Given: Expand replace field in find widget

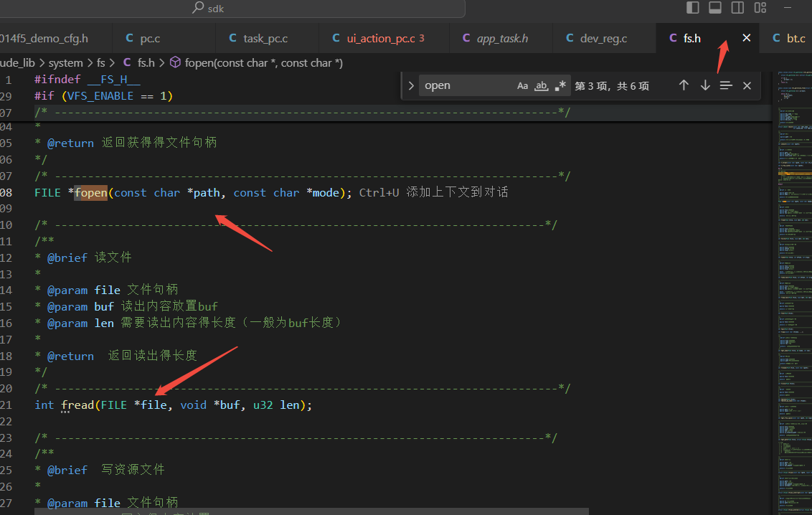Looking at the screenshot, I should pyautogui.click(x=411, y=85).
